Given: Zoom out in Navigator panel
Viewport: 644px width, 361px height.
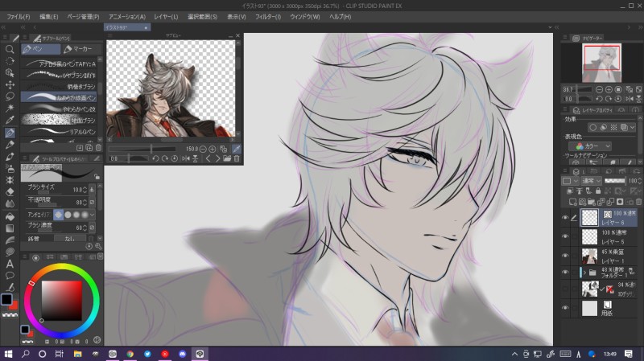Looking at the screenshot, I should coord(599,89).
